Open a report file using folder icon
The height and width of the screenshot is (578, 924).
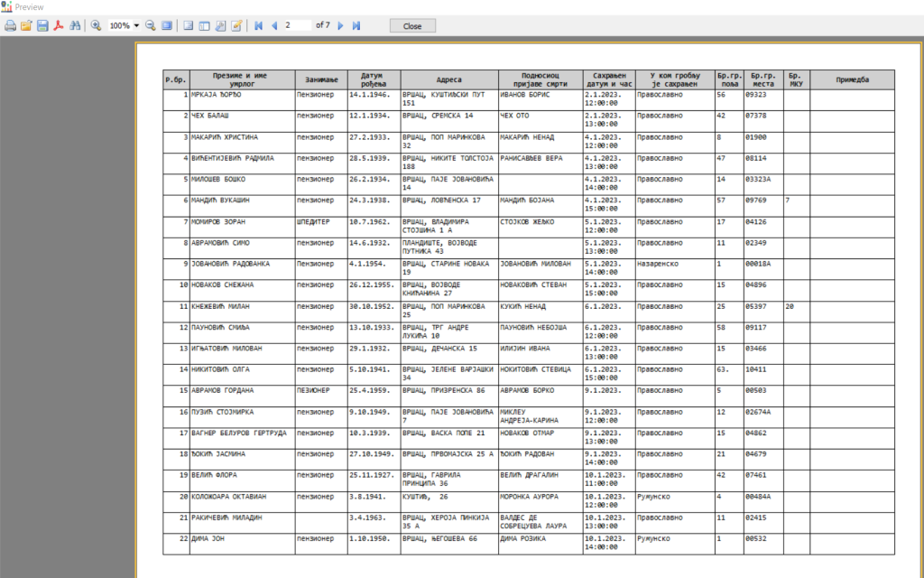click(26, 26)
